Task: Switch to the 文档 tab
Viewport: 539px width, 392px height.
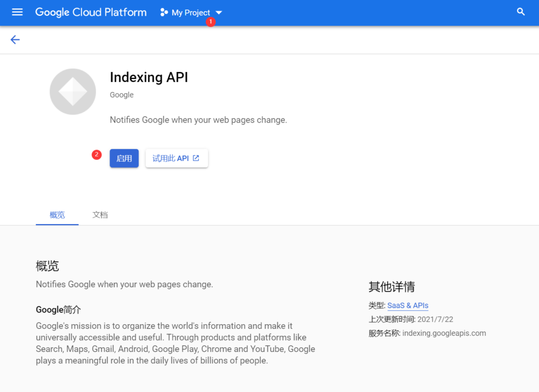Action: [100, 215]
